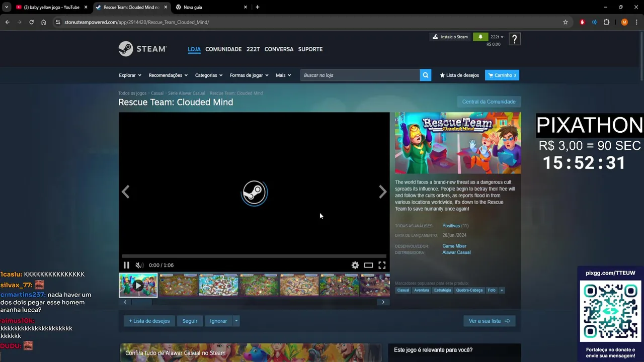The width and height of the screenshot is (644, 362).
Task: Open the green notifications bell
Action: [x=480, y=37]
